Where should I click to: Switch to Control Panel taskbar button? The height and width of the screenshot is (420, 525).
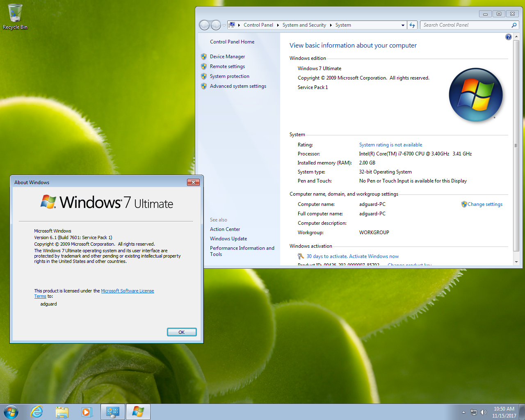(113, 412)
